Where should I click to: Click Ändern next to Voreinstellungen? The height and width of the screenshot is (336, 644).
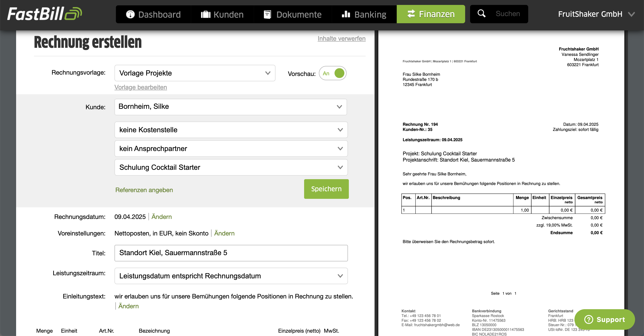224,233
